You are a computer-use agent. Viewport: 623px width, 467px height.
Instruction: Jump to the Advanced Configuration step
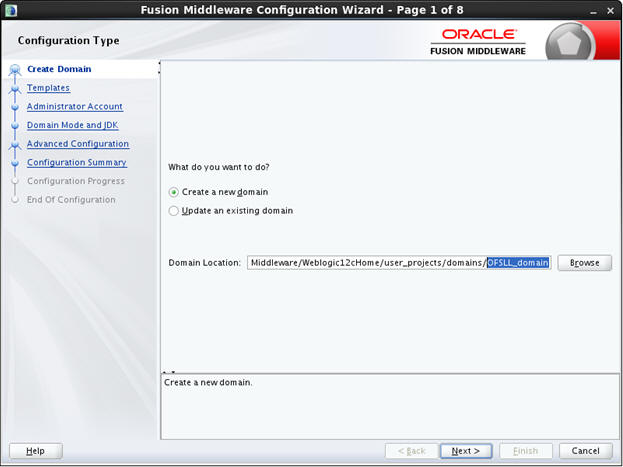[78, 144]
